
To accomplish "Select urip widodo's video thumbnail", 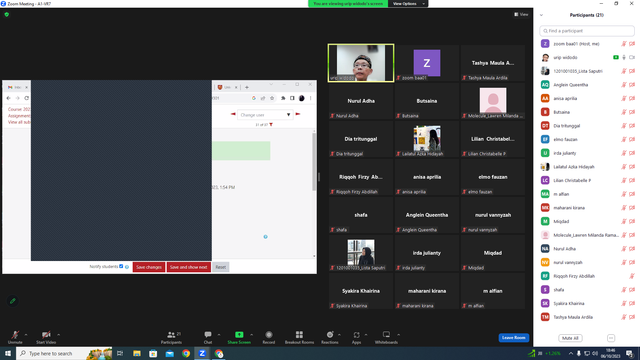I will pos(361,63).
